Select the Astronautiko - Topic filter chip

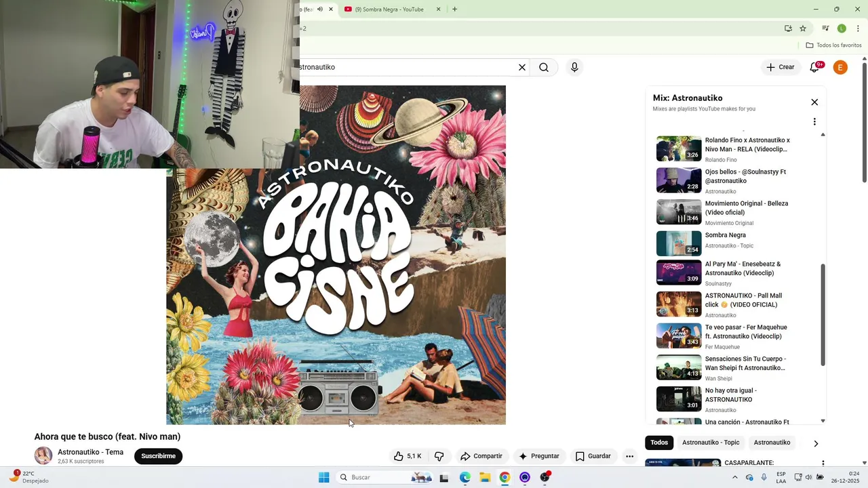(x=711, y=443)
